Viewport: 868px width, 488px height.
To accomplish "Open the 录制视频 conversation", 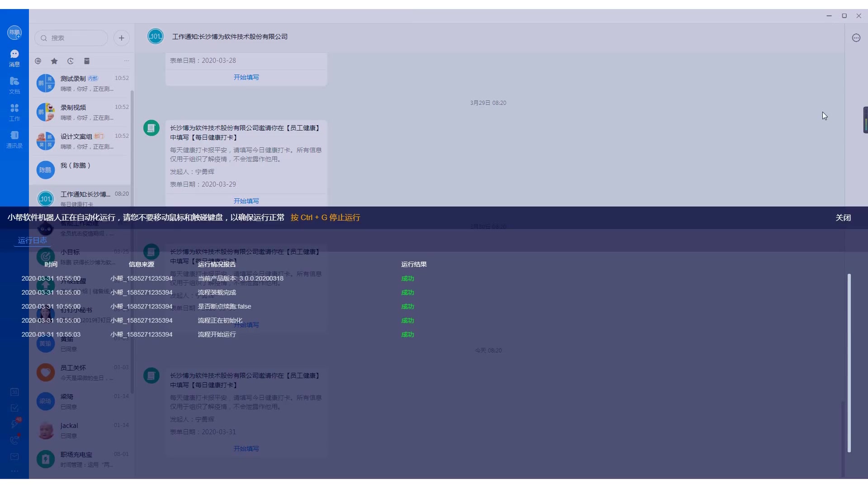I will click(80, 113).
